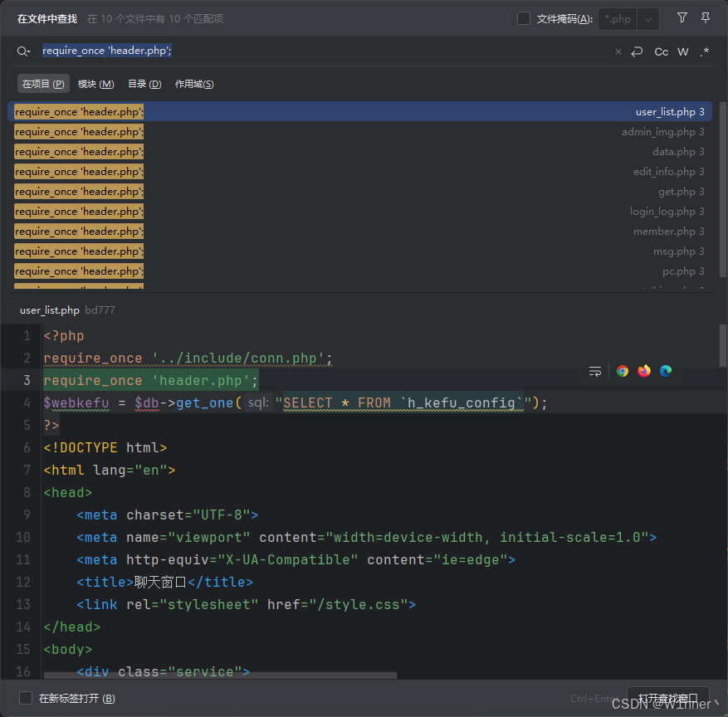
Task: Click user_list.php preview file name
Action: 50,310
